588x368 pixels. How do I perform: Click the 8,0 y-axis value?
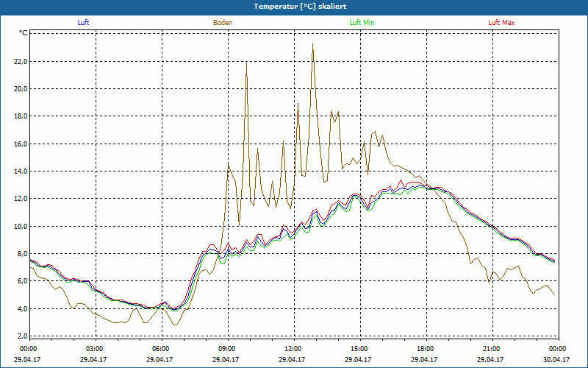coord(23,254)
